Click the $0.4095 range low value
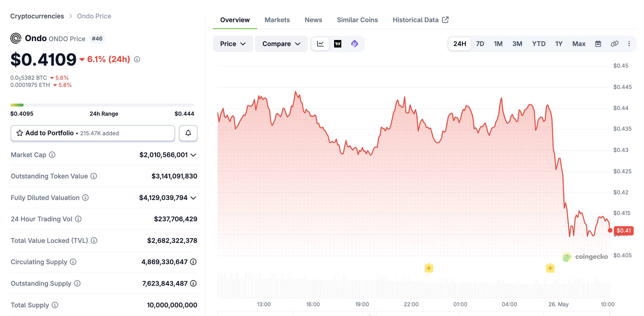This screenshot has width=644, height=316. (x=22, y=114)
